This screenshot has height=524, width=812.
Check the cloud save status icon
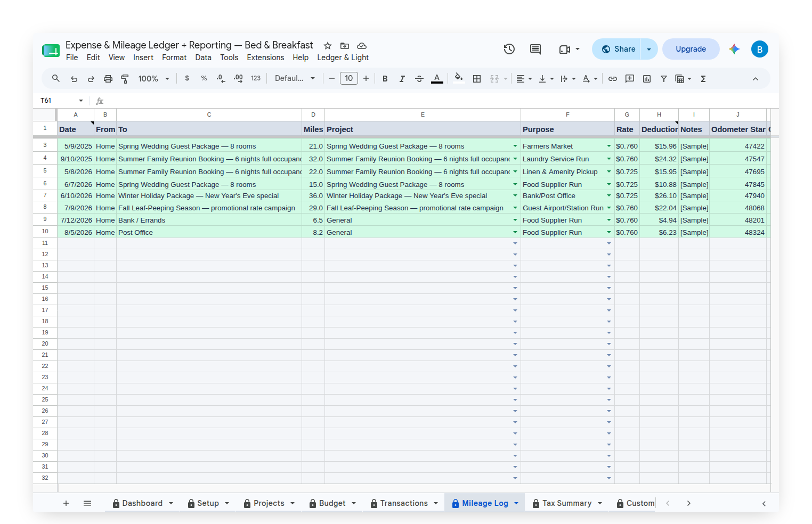pos(362,46)
